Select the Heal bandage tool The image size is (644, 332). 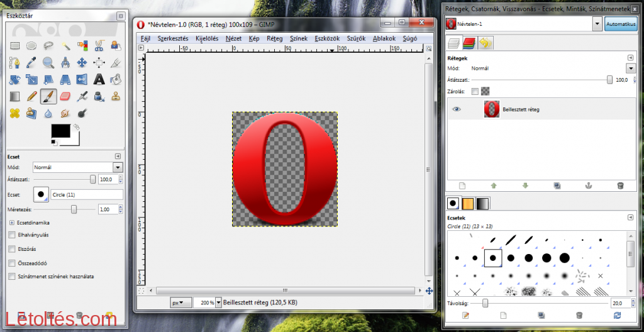15,113
